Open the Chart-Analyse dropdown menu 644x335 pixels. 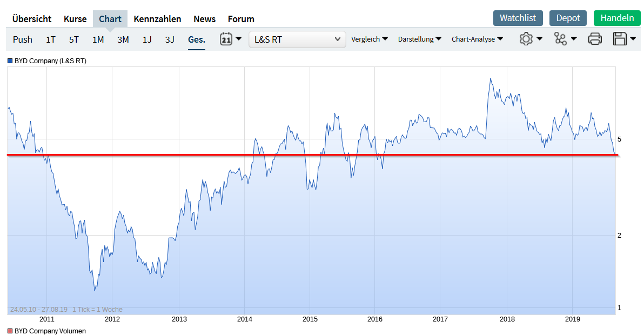477,39
